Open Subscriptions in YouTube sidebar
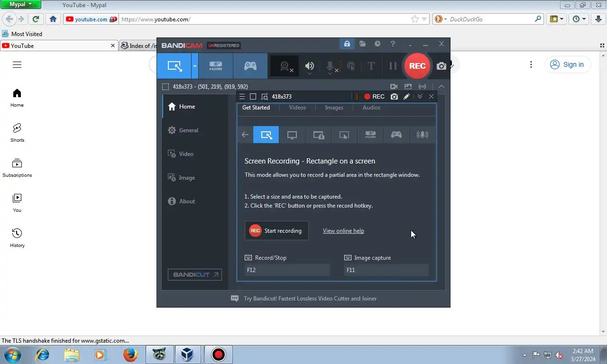This screenshot has height=364, width=607. [x=17, y=168]
